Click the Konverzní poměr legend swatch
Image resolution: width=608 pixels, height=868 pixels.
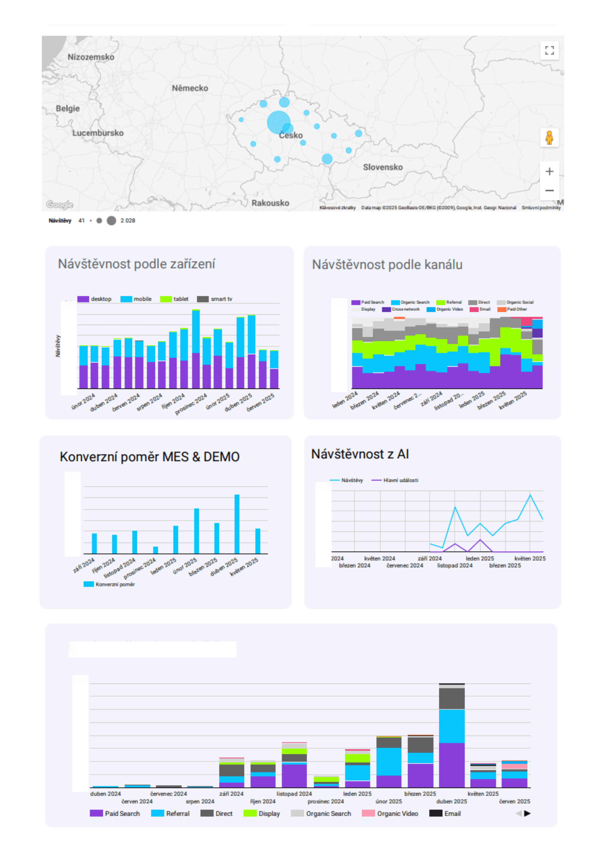[88, 584]
